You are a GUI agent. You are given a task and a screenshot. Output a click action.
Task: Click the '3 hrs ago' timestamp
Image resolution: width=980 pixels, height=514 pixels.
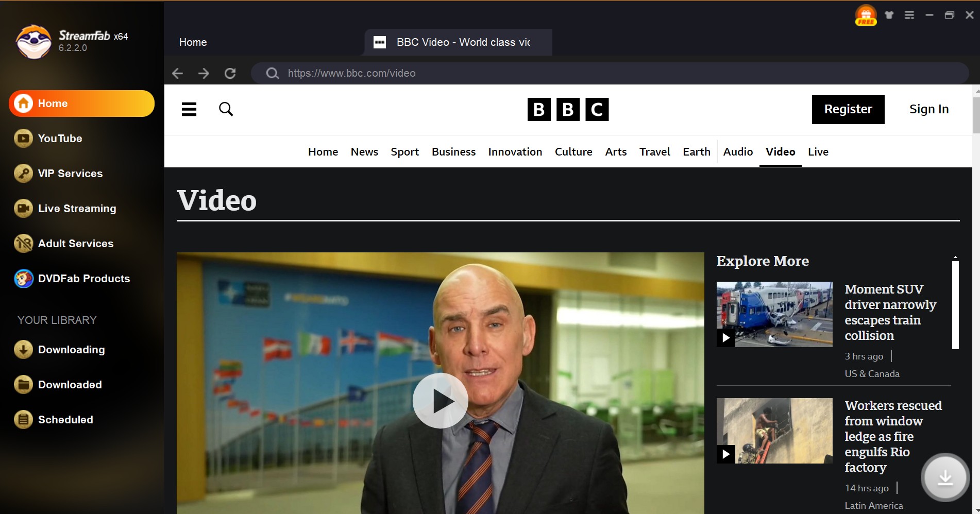click(x=864, y=356)
